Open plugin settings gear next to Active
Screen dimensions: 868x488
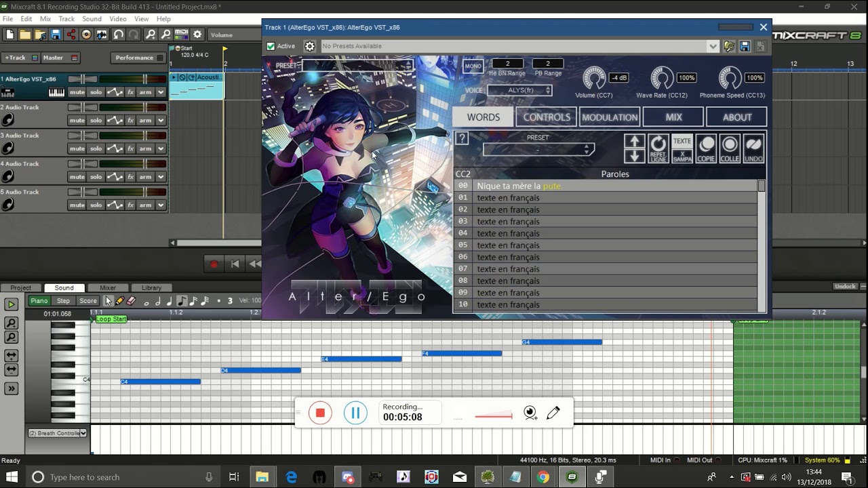(x=310, y=46)
